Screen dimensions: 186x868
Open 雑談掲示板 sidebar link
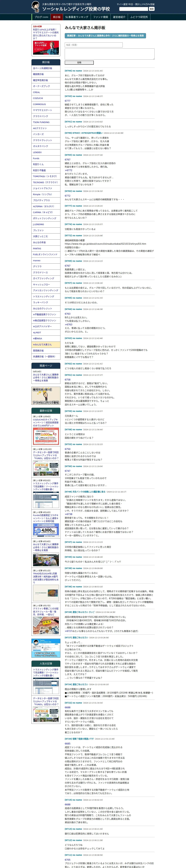pyautogui.click(x=46, y=74)
